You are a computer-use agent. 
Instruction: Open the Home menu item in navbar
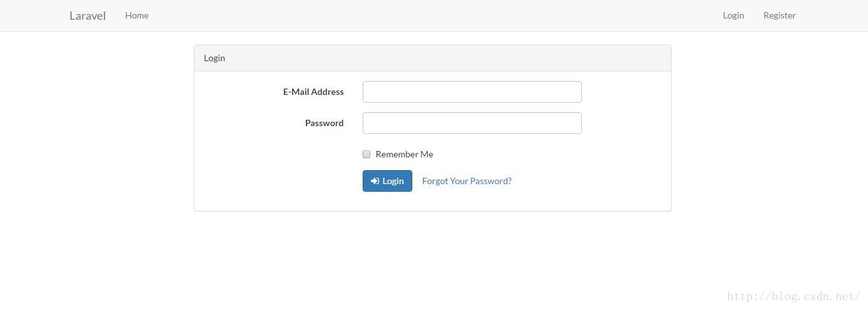click(137, 15)
